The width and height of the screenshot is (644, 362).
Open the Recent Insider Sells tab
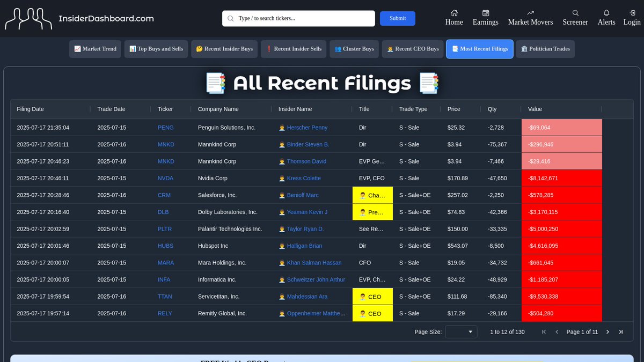[294, 49]
